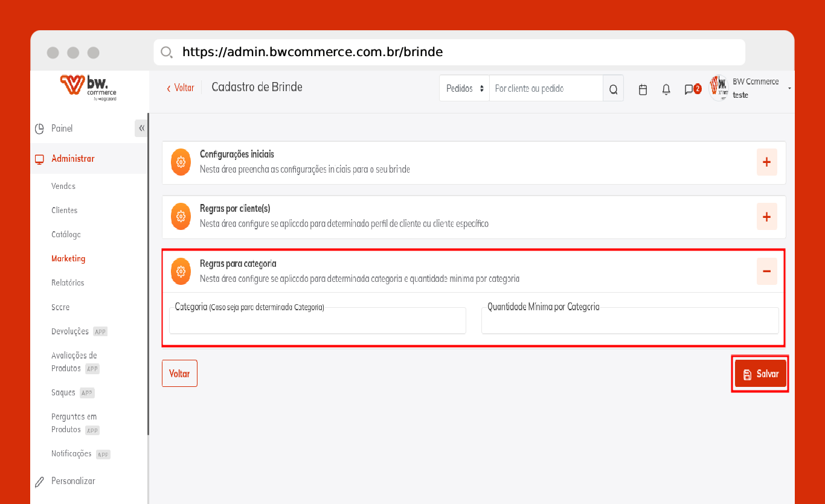This screenshot has width=825, height=504.
Task: Open Marketing in the sidebar
Action: coord(68,258)
